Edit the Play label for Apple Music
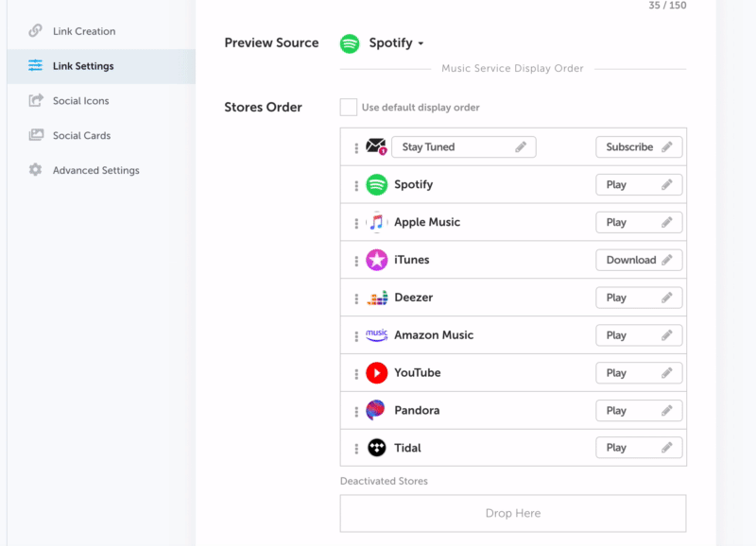 [639, 222]
